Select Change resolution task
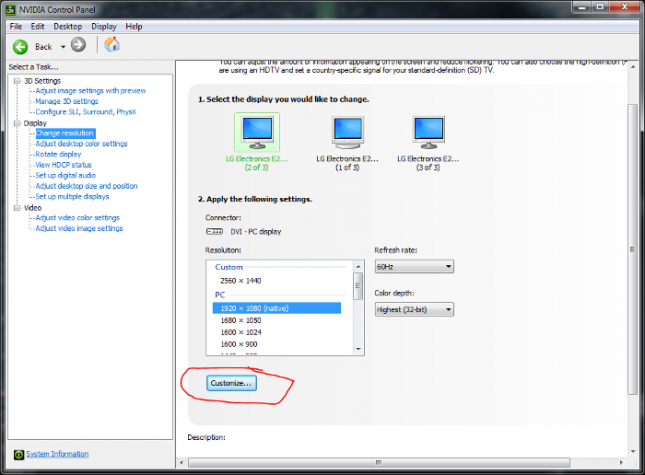The height and width of the screenshot is (475, 645). click(x=65, y=133)
